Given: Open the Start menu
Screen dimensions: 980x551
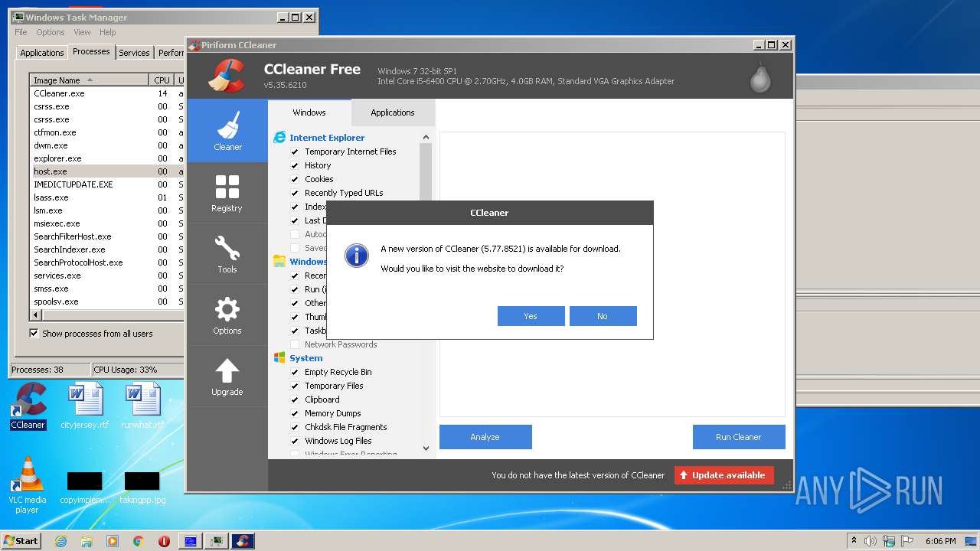Looking at the screenshot, I should click(x=21, y=541).
